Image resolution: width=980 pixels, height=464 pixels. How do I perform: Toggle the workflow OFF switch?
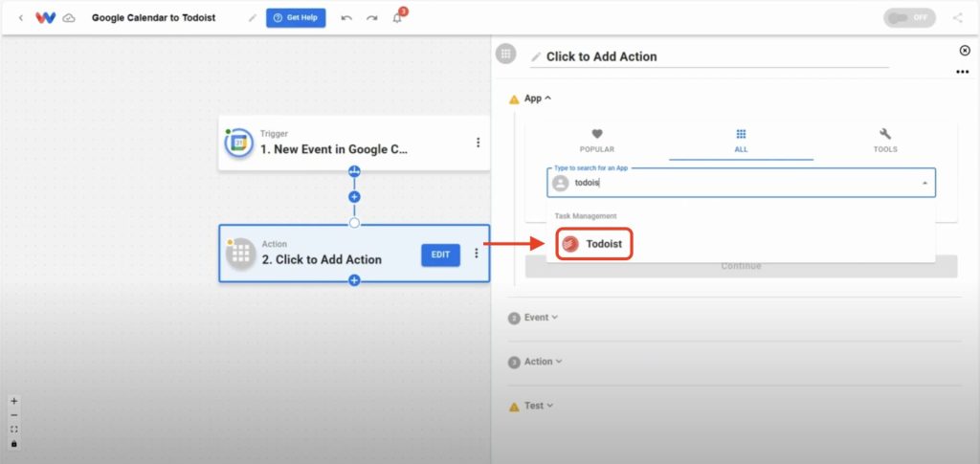(909, 17)
